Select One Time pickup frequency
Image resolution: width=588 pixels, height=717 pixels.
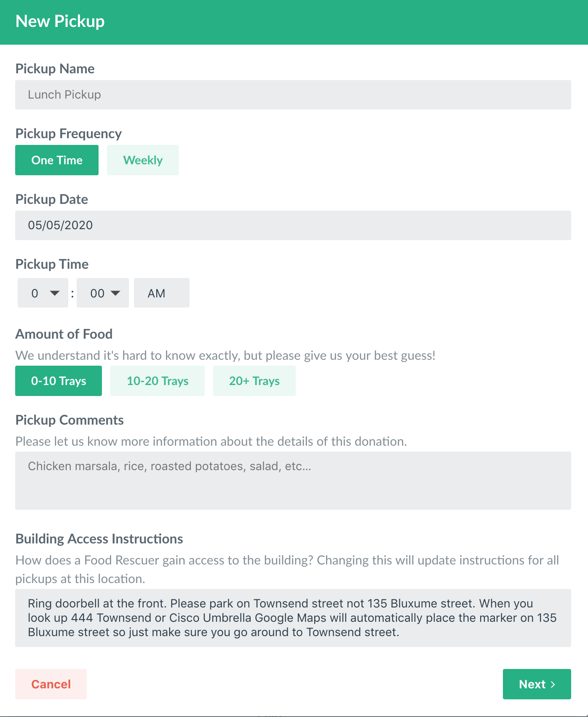click(57, 160)
